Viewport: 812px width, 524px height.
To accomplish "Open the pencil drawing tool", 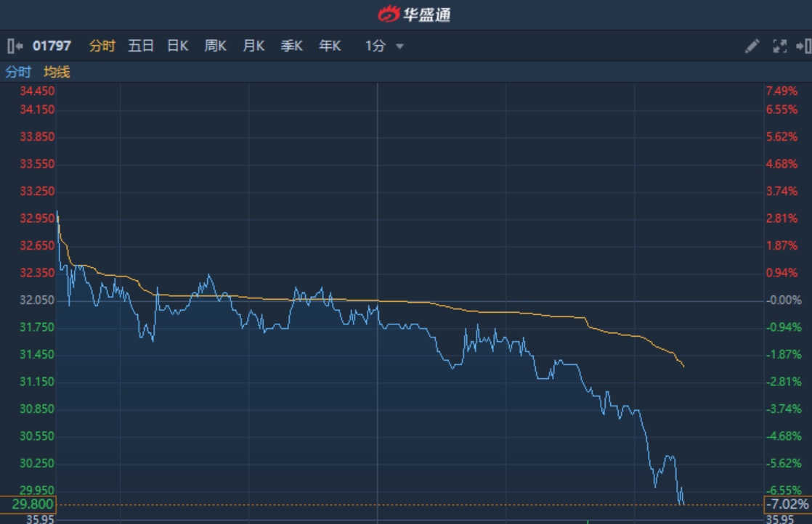I will pyautogui.click(x=752, y=46).
